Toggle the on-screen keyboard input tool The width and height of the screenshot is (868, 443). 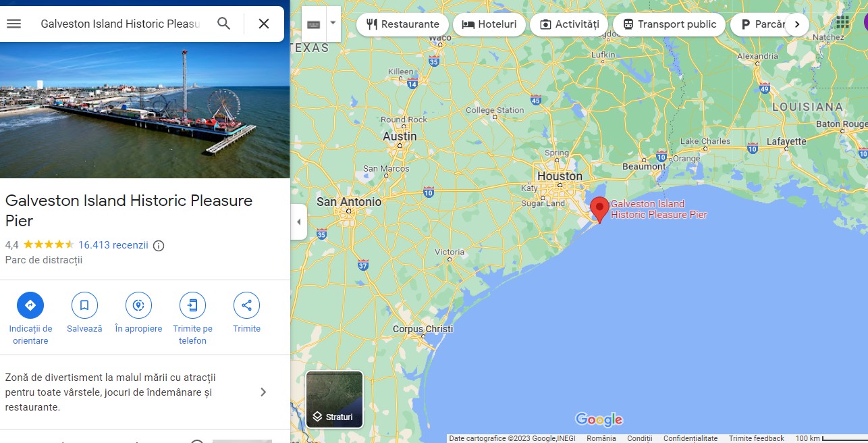coord(314,24)
